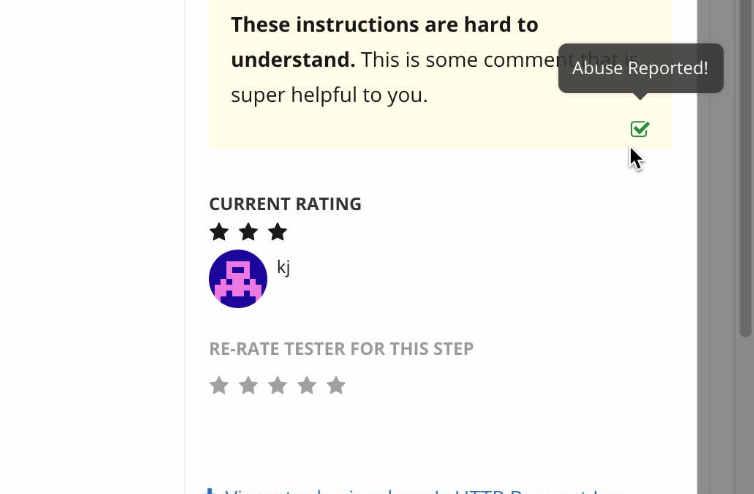
Task: Click the second star in Current Rating
Action: coord(249,232)
